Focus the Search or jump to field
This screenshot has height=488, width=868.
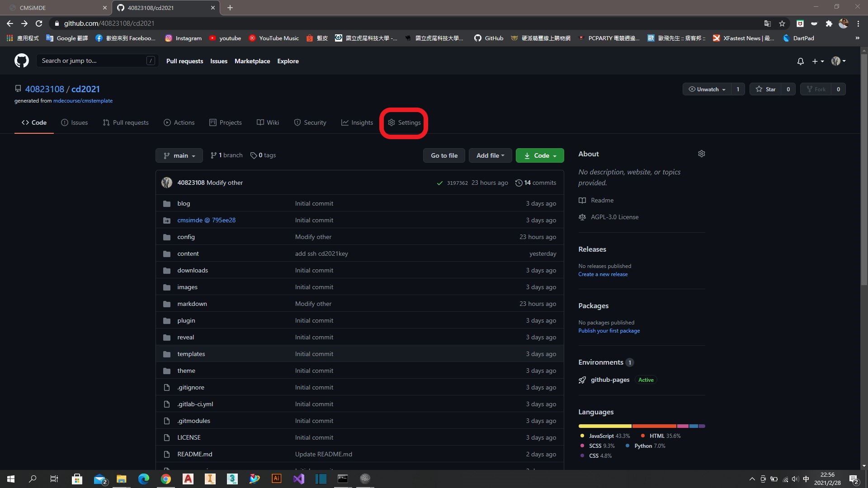(x=98, y=61)
